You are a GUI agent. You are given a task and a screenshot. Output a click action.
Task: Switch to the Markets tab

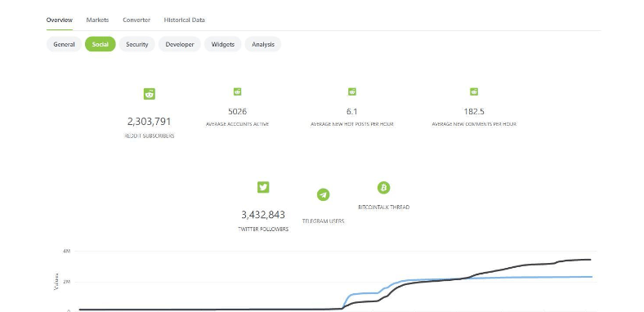(97, 20)
